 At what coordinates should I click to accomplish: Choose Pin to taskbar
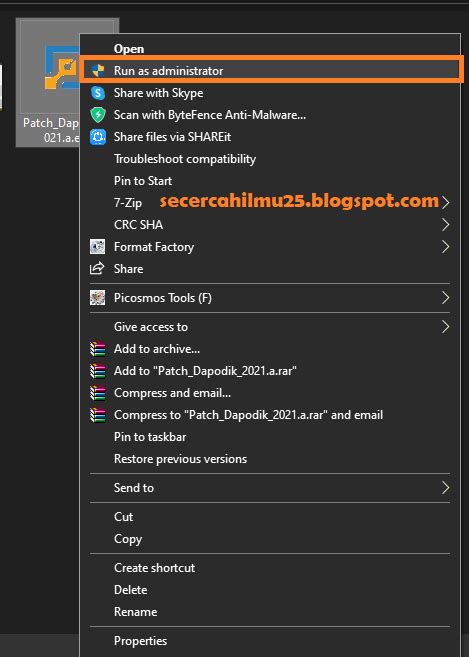tap(271, 437)
